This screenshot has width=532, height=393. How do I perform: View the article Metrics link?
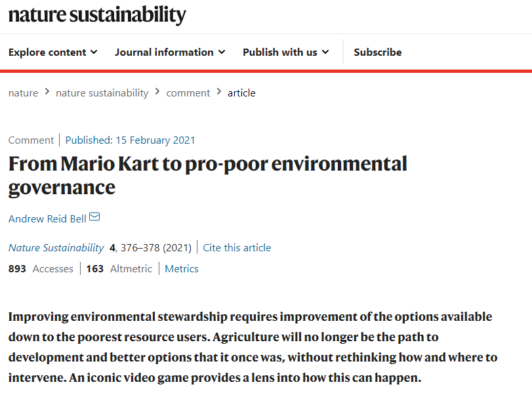click(x=182, y=269)
